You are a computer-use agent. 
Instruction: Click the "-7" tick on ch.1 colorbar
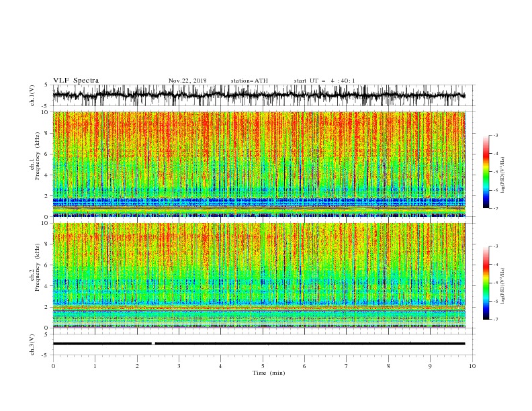tap(495, 208)
